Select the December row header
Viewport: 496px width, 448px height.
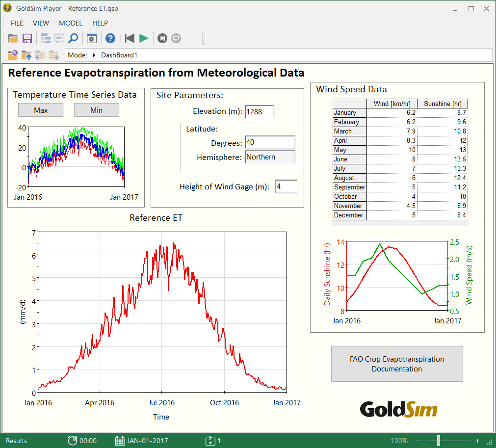point(349,215)
